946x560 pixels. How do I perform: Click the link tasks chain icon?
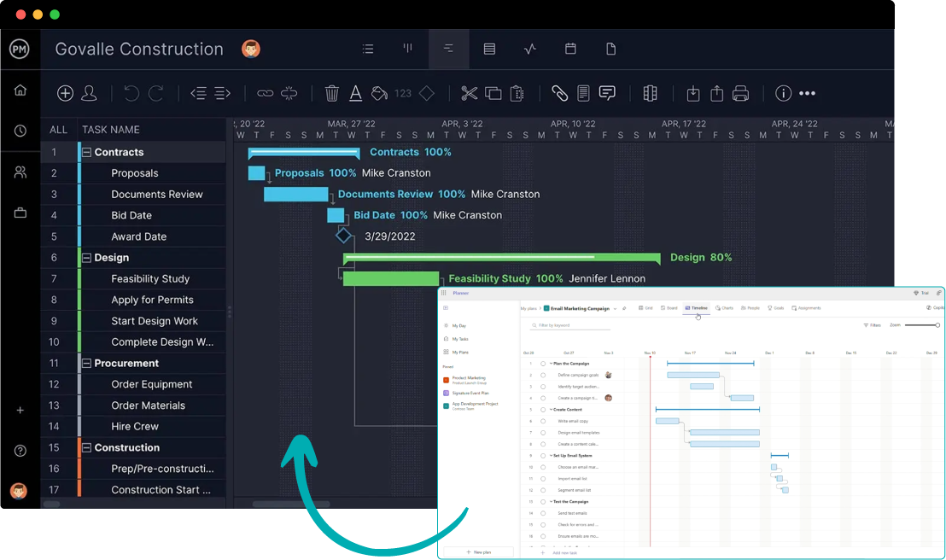pos(266,94)
